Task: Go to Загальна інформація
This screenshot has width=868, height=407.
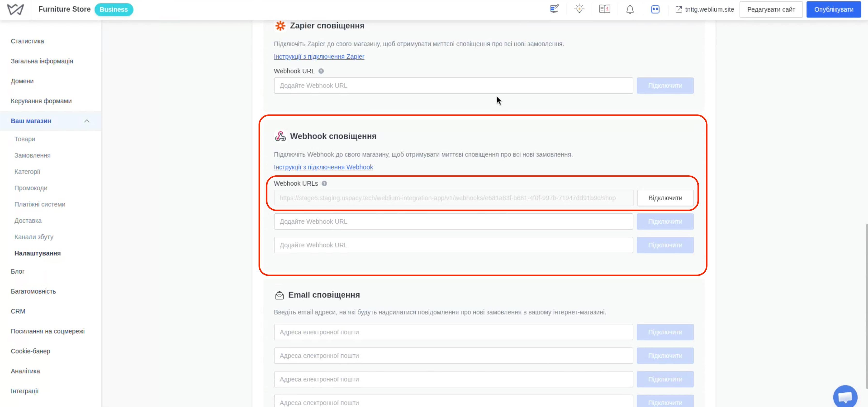Action: [x=42, y=61]
